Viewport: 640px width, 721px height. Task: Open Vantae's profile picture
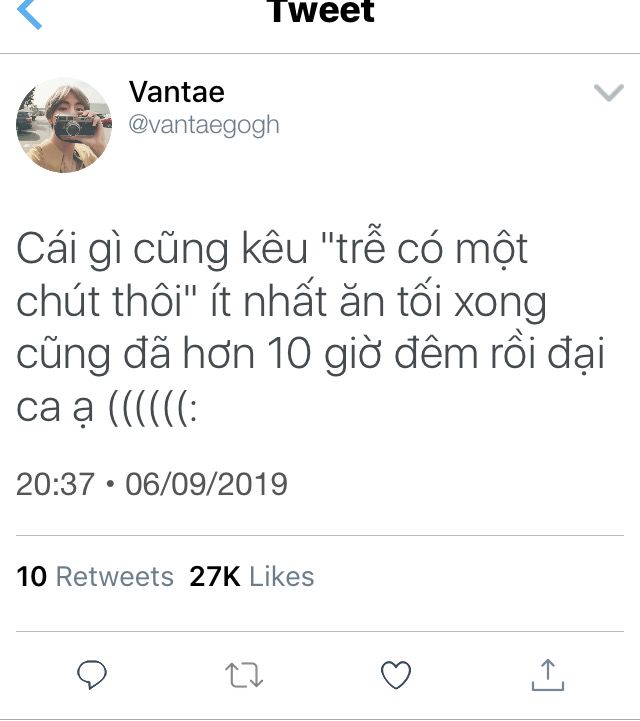click(64, 125)
